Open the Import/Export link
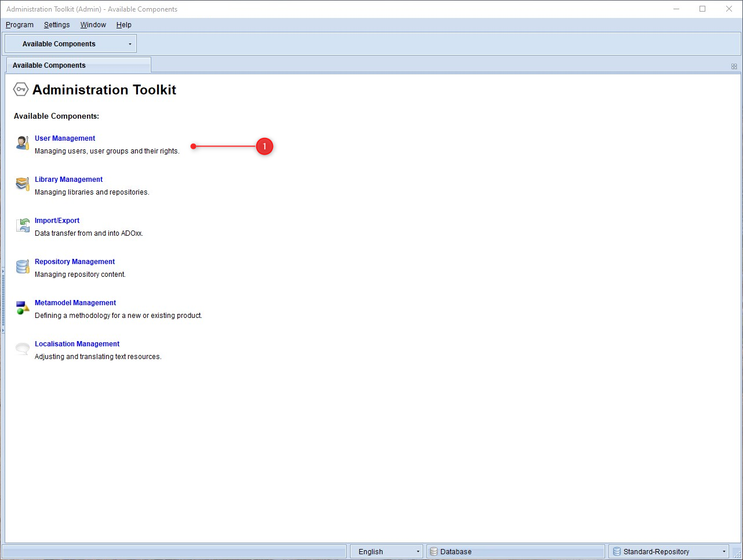 pyautogui.click(x=57, y=221)
